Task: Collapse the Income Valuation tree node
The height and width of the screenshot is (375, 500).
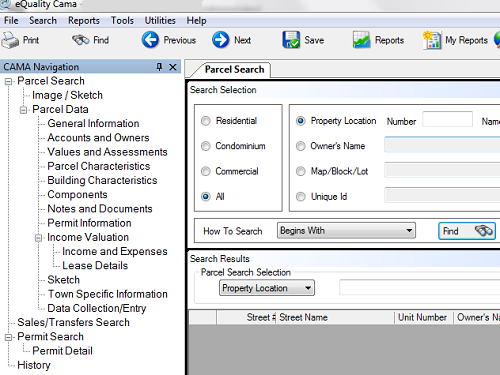Action: point(38,238)
